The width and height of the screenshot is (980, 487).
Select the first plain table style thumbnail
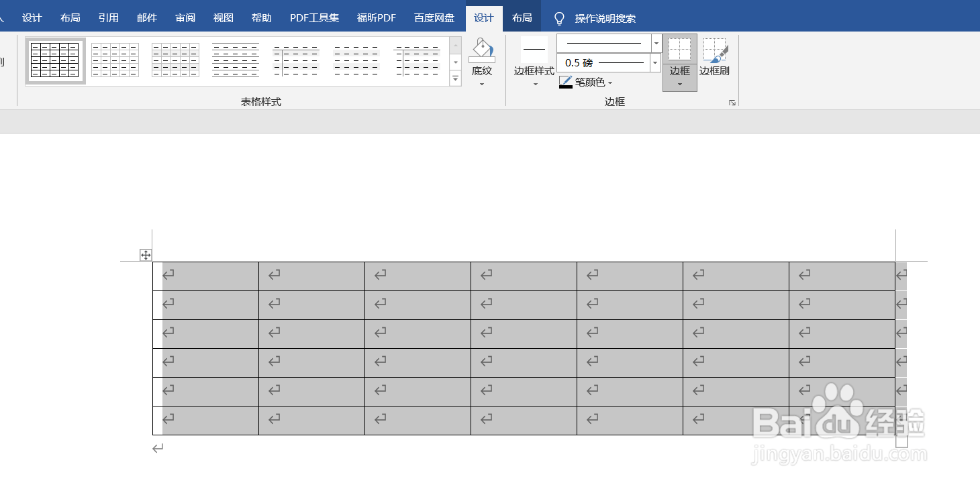tap(55, 60)
